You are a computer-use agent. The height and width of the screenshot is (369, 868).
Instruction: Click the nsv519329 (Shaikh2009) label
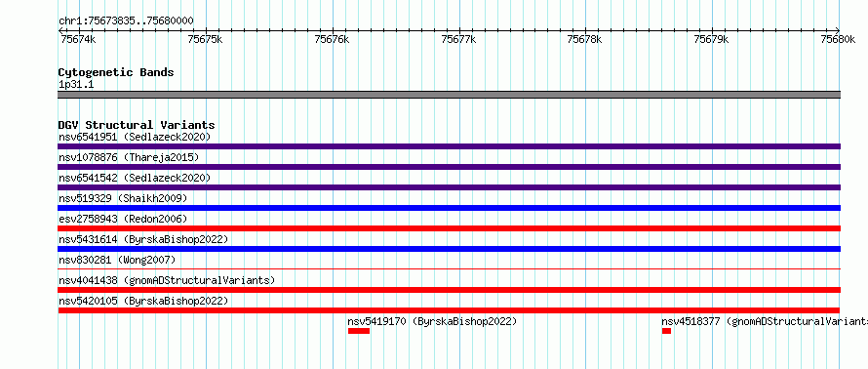pyautogui.click(x=123, y=198)
